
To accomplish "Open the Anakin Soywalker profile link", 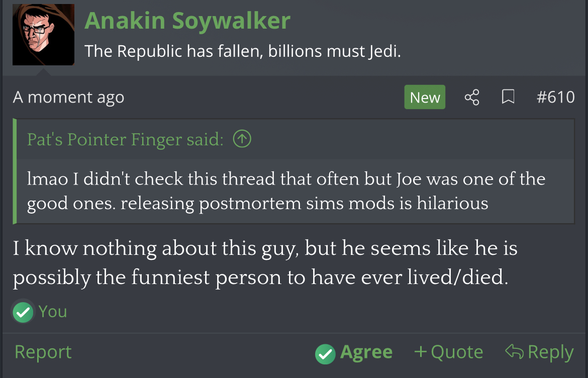I will coord(187,21).
